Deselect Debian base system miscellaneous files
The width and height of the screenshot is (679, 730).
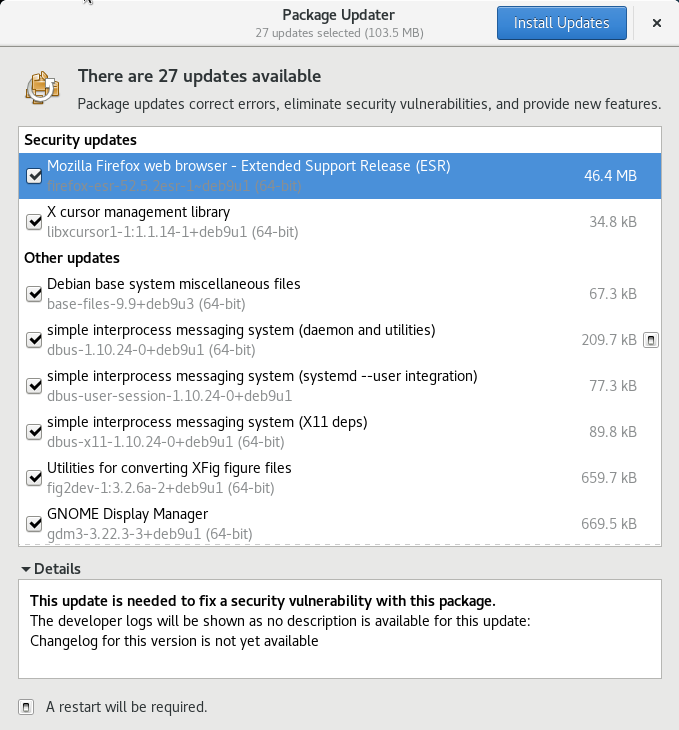[x=34, y=294]
